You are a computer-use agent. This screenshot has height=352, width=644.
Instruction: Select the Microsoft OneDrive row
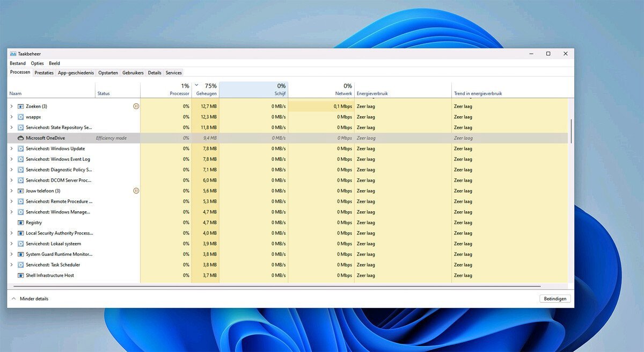coord(288,138)
